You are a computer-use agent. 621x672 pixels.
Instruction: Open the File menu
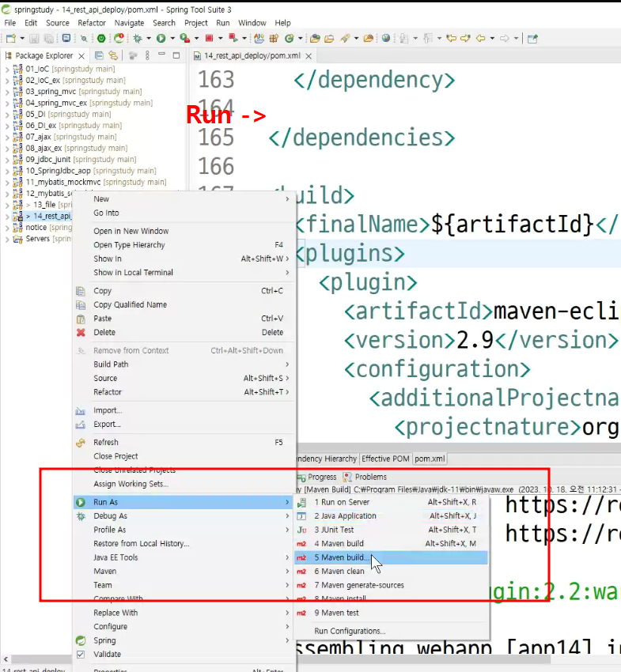coord(9,23)
